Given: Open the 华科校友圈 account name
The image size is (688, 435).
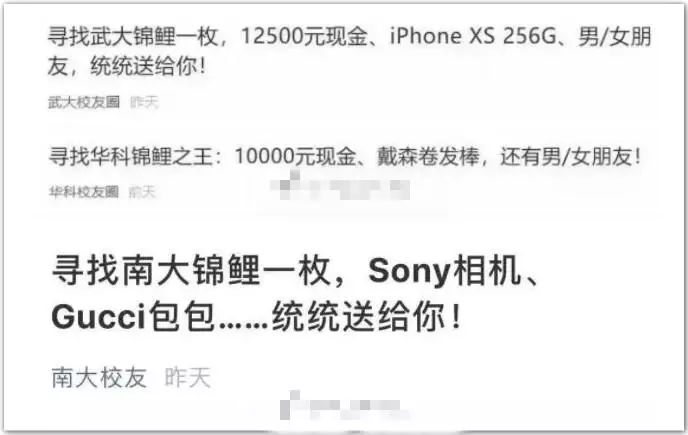Looking at the screenshot, I should tap(84, 192).
